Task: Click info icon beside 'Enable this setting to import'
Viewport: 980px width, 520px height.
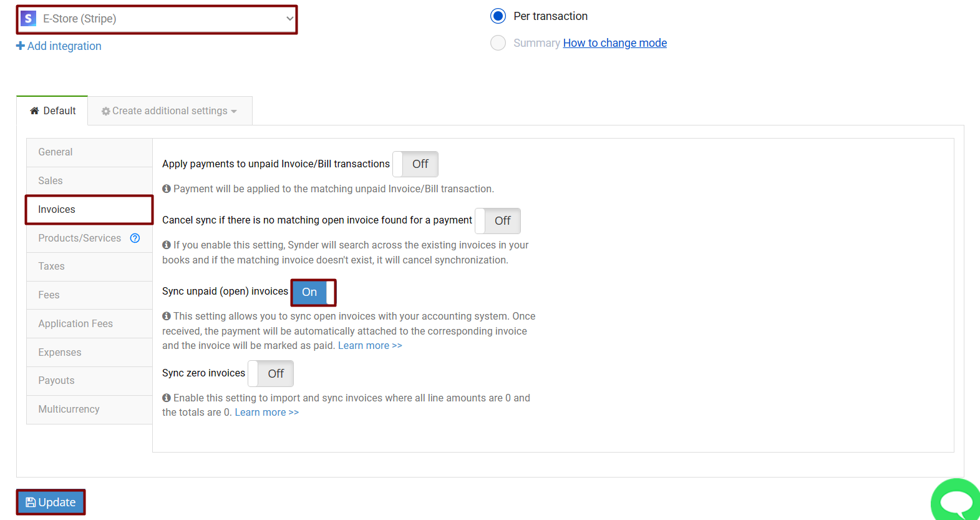Action: pyautogui.click(x=167, y=398)
